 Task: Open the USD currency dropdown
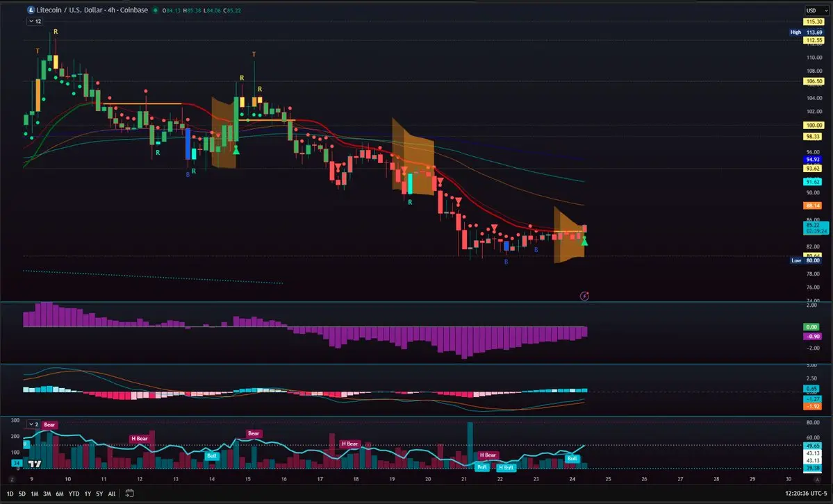click(x=816, y=10)
